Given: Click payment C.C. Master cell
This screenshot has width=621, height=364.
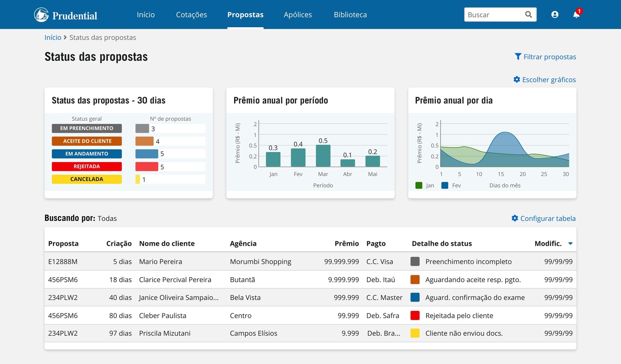Looking at the screenshot, I should point(384,297).
